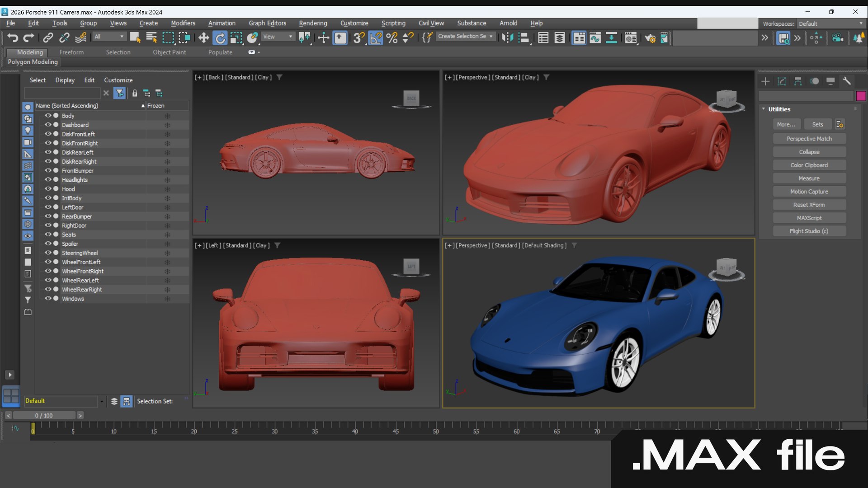
Task: Toggle the 3D Snaps button
Action: [x=359, y=38]
